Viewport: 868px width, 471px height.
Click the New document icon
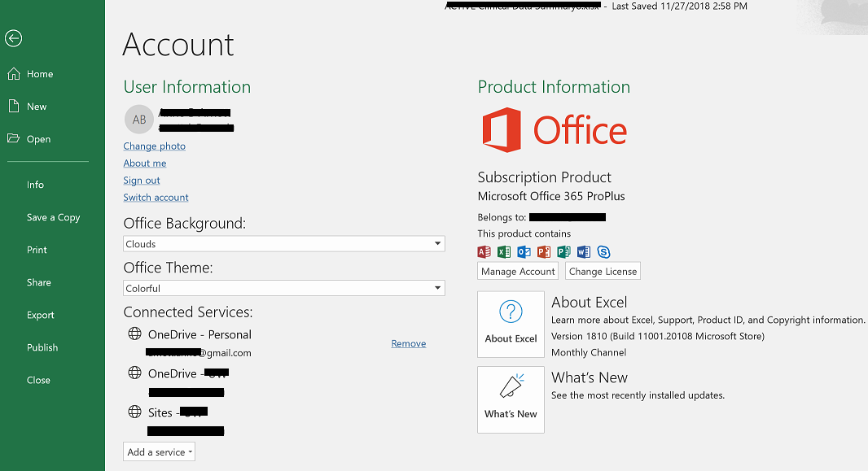[x=14, y=106]
